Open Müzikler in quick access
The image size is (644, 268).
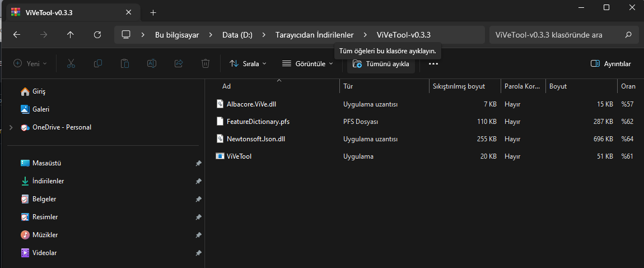(x=45, y=235)
